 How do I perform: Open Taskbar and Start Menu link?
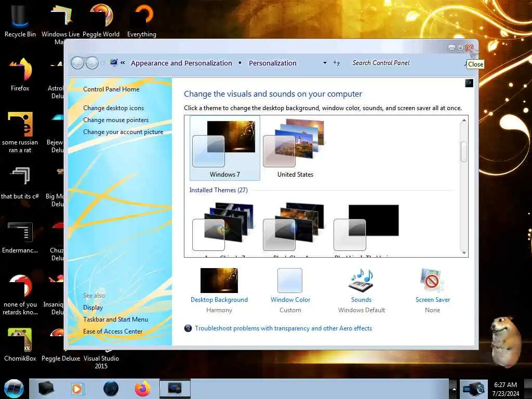pos(115,320)
